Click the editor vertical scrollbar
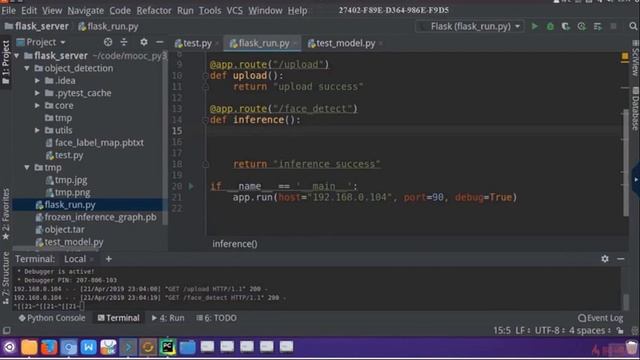 click(626, 163)
